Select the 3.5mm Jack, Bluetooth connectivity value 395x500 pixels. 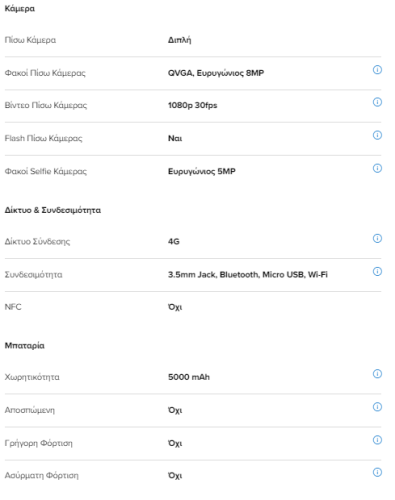pyautogui.click(x=248, y=275)
